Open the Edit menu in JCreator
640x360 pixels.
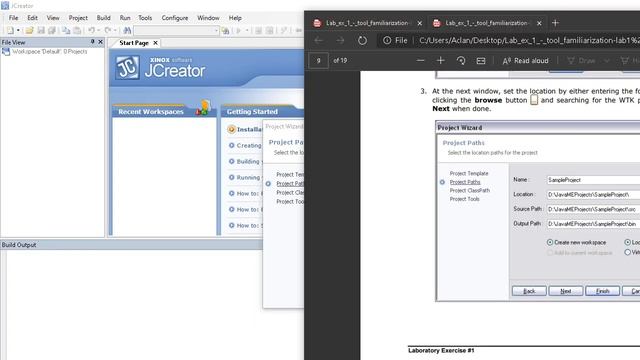click(x=32, y=18)
